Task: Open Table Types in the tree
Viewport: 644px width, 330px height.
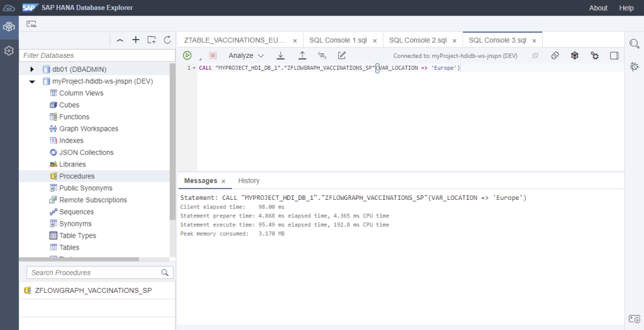Action: [x=77, y=236]
